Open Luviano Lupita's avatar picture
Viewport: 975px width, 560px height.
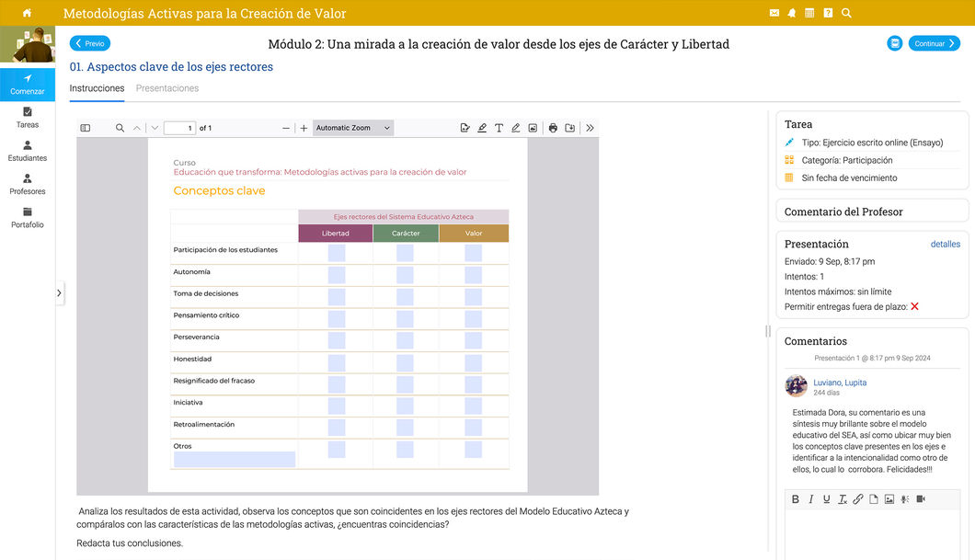(796, 386)
